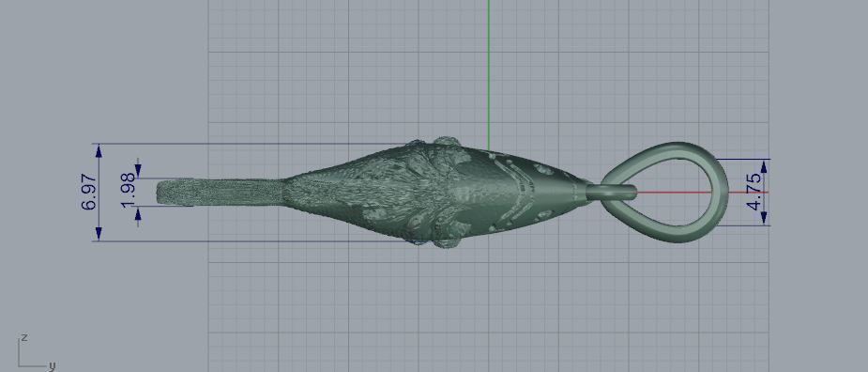The image size is (868, 372).
Task: Select the 4.75 dimension text
Action: coord(754,193)
